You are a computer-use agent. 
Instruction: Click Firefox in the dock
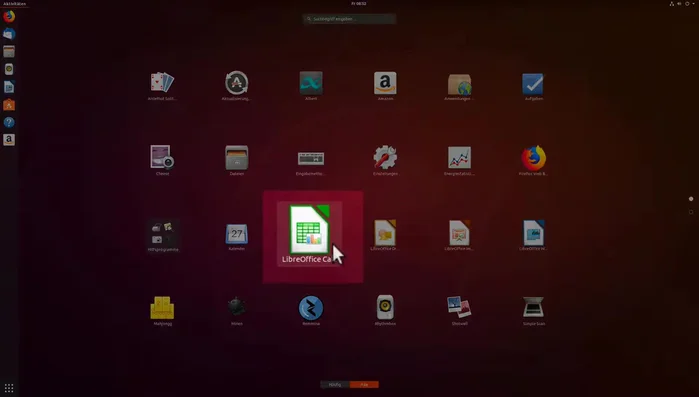click(x=9, y=16)
